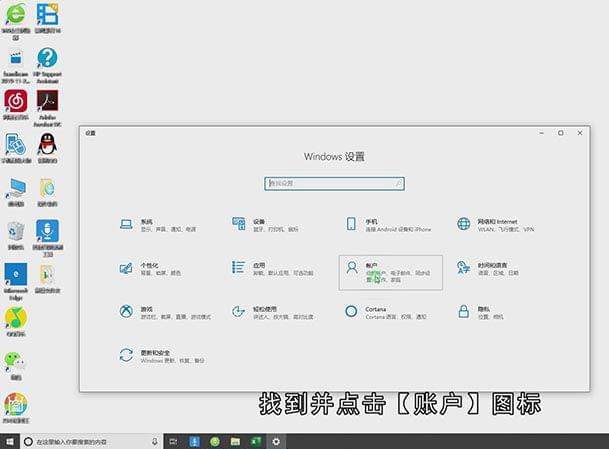The image size is (609, 449).
Task: Select the blue microphone recorder desktop icon
Action: [47, 238]
